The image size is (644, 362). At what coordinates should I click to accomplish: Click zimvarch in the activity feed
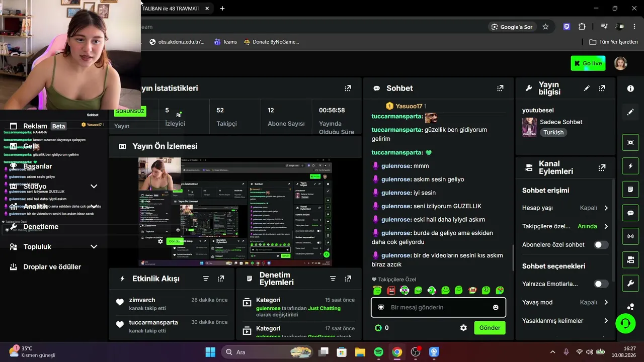[142, 300]
